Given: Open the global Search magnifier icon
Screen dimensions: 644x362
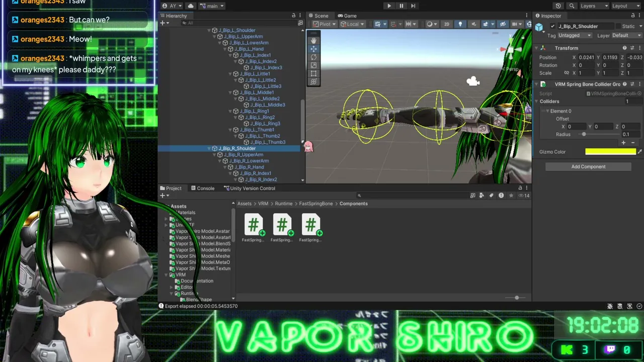Looking at the screenshot, I should (572, 6).
